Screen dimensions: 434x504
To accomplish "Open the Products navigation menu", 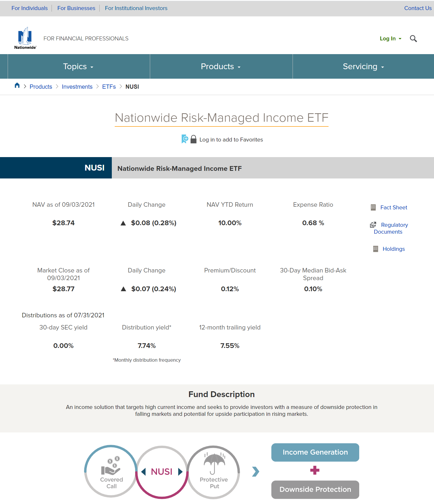I will pos(221,67).
